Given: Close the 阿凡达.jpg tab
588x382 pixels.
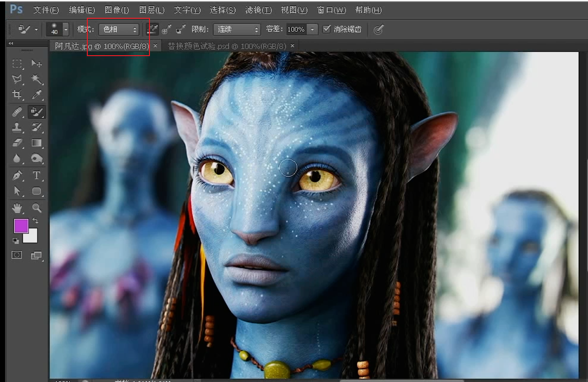Looking at the screenshot, I should coord(156,46).
